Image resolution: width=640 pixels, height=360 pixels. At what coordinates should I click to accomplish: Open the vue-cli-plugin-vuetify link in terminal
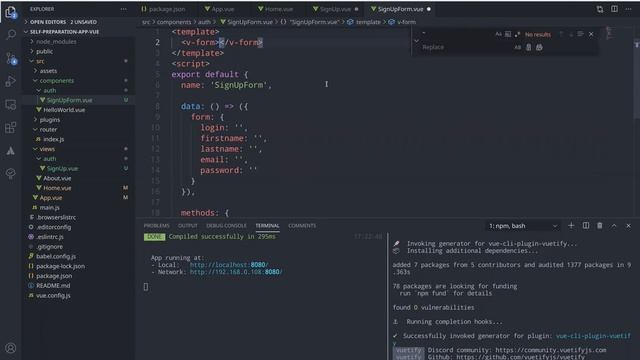pos(593,336)
